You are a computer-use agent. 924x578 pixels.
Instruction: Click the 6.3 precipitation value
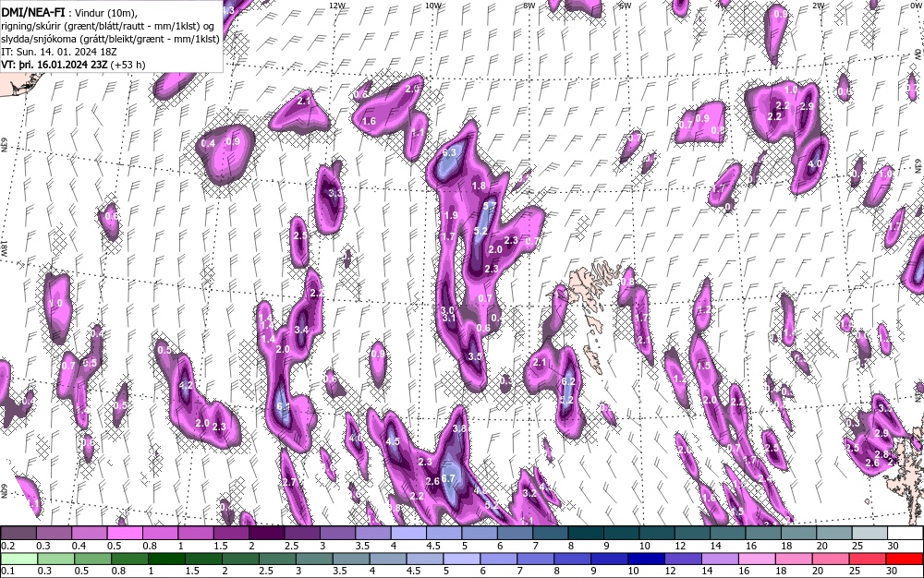pos(449,152)
